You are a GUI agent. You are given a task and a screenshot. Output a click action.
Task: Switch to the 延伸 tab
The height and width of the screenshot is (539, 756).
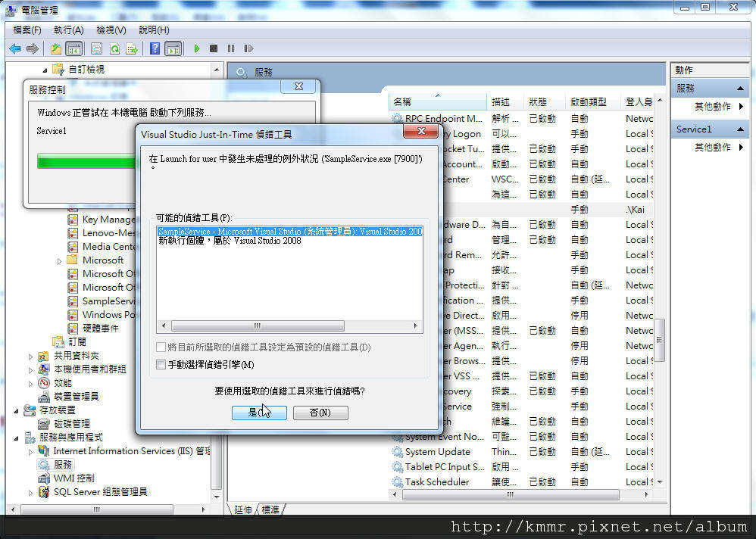[x=242, y=509]
